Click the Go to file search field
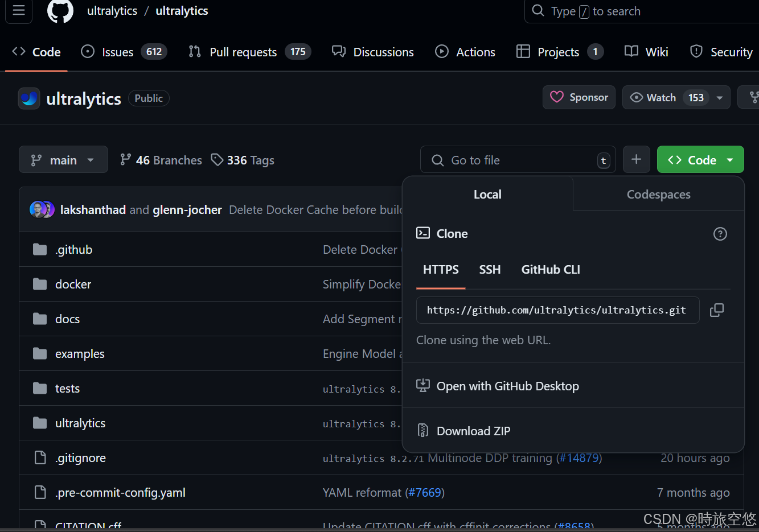Screen dimensions: 759x532 tap(518, 160)
